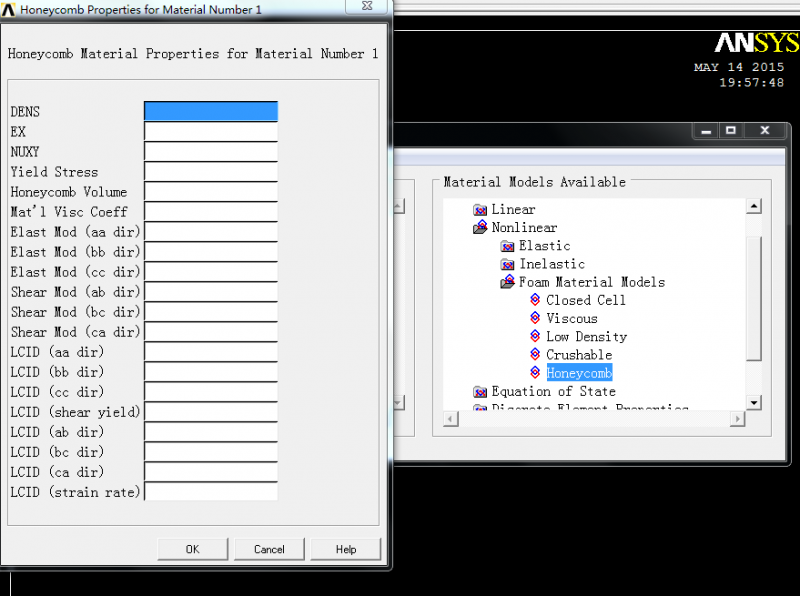Image resolution: width=800 pixels, height=596 pixels.
Task: Click the Inelastic folder icon
Action: [507, 264]
